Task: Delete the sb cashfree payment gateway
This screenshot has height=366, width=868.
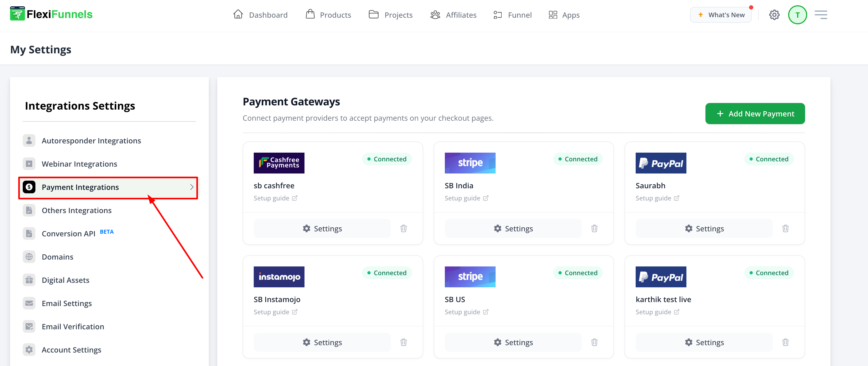Action: (403, 229)
